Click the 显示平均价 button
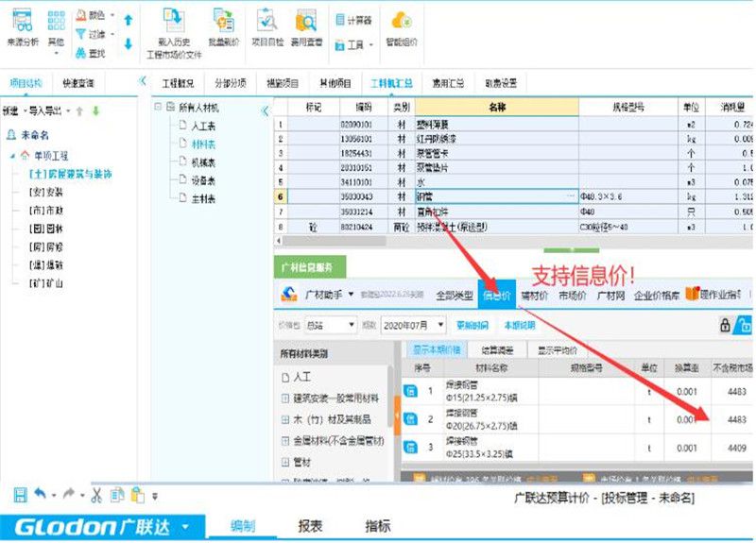The image size is (756, 543). tap(557, 350)
